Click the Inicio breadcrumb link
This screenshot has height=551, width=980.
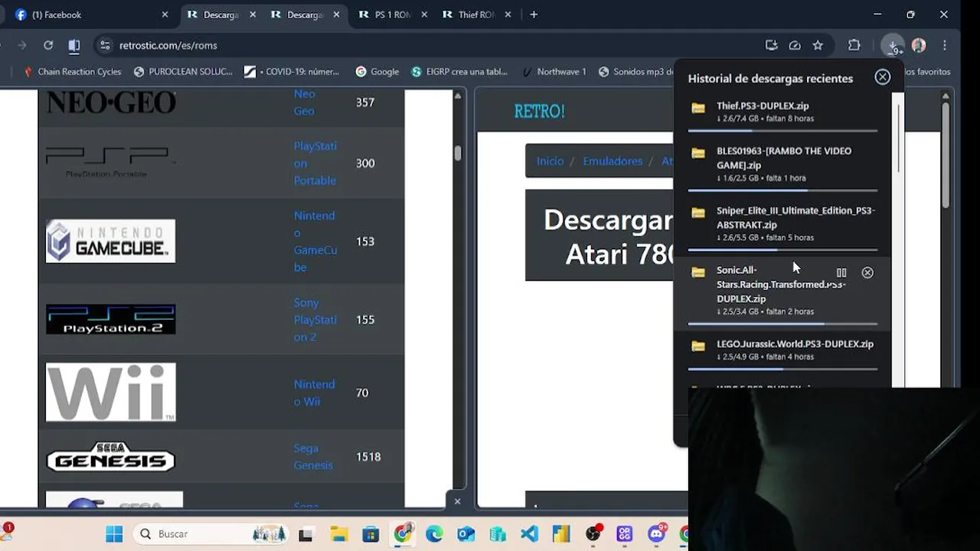tap(550, 161)
